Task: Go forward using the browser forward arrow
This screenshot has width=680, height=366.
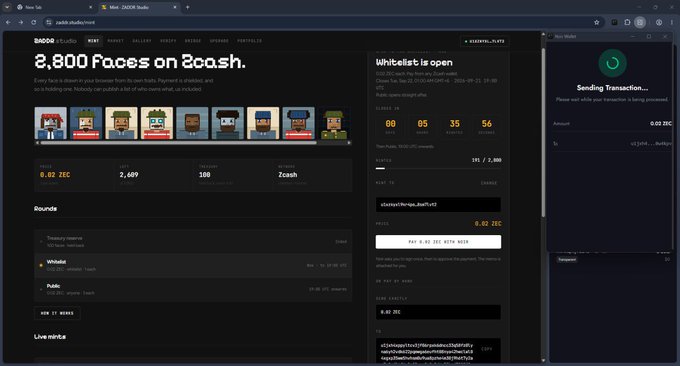Action: coord(20,22)
